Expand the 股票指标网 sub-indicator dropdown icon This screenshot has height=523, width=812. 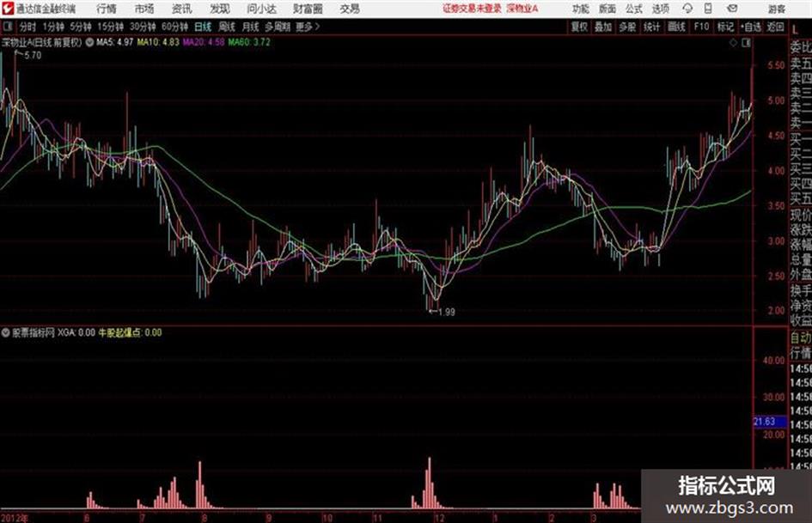pos(6,332)
